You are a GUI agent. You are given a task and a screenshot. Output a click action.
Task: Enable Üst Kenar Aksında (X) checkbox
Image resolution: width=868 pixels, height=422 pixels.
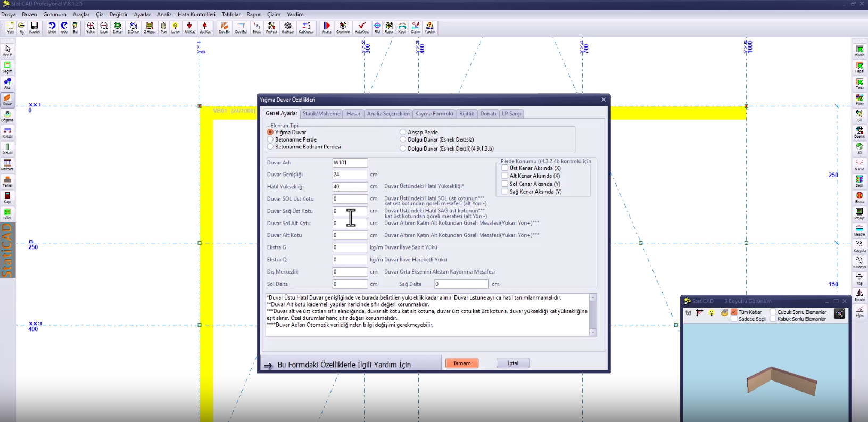(505, 168)
